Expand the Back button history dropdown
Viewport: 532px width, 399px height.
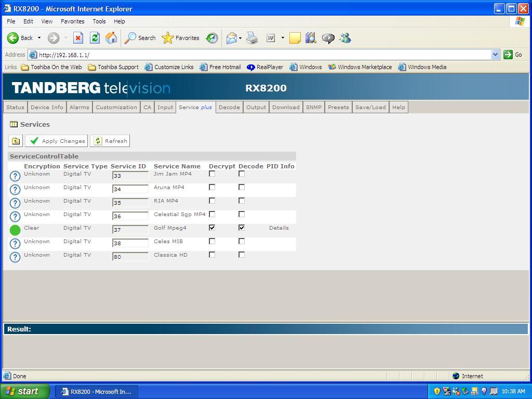pyautogui.click(x=39, y=38)
